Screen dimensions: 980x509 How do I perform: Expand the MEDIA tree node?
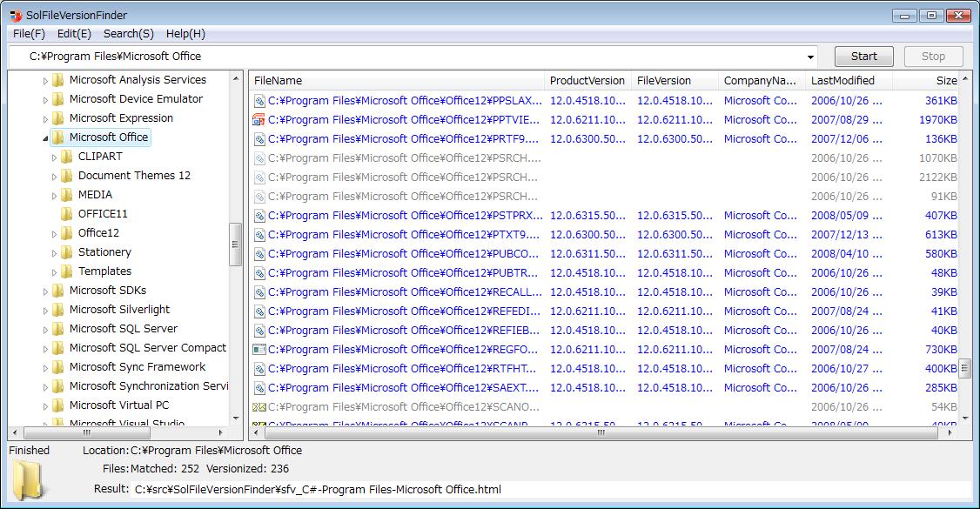[54, 196]
